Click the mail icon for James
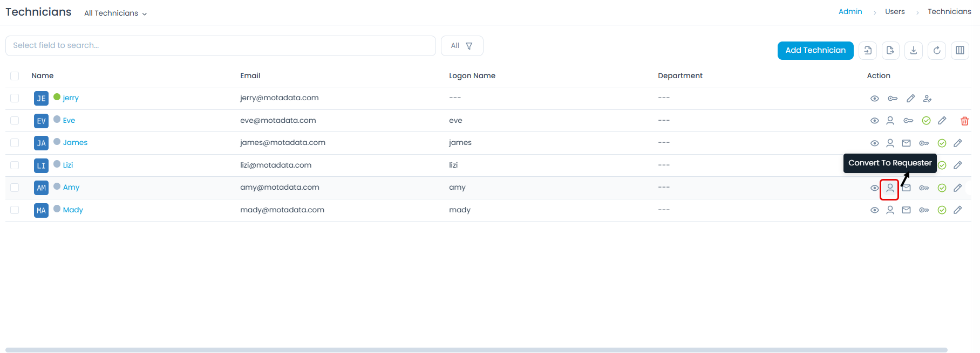 tap(907, 143)
